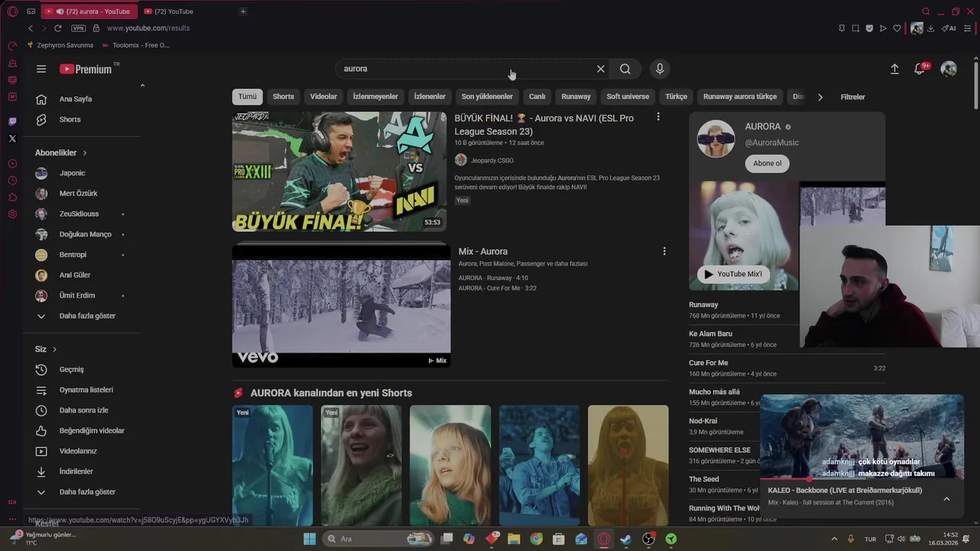Select the Canlı filter chip

click(537, 97)
